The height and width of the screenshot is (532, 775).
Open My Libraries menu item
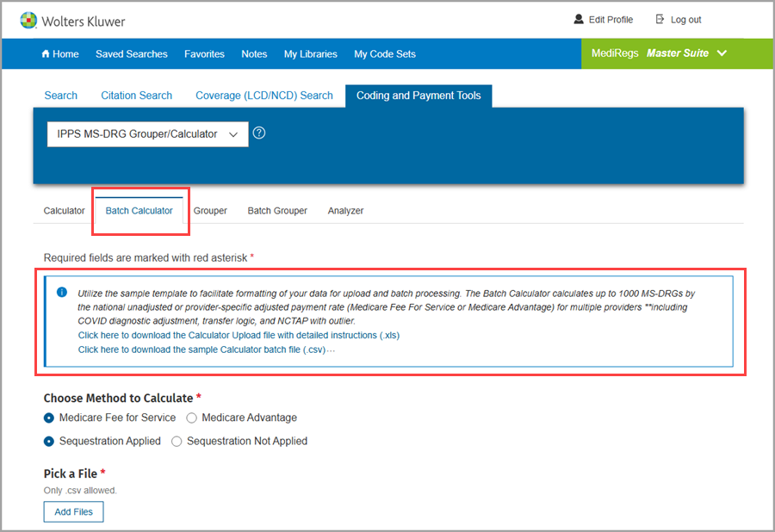coord(310,54)
